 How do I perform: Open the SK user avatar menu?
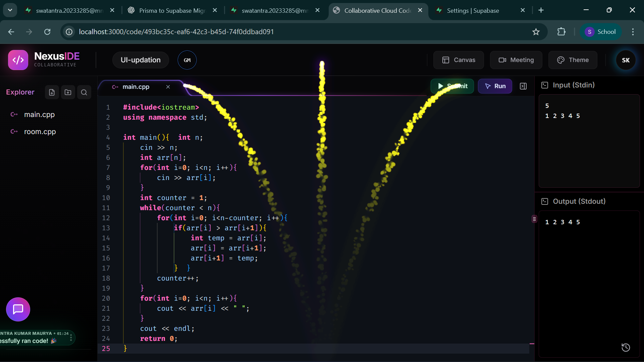pos(626,60)
